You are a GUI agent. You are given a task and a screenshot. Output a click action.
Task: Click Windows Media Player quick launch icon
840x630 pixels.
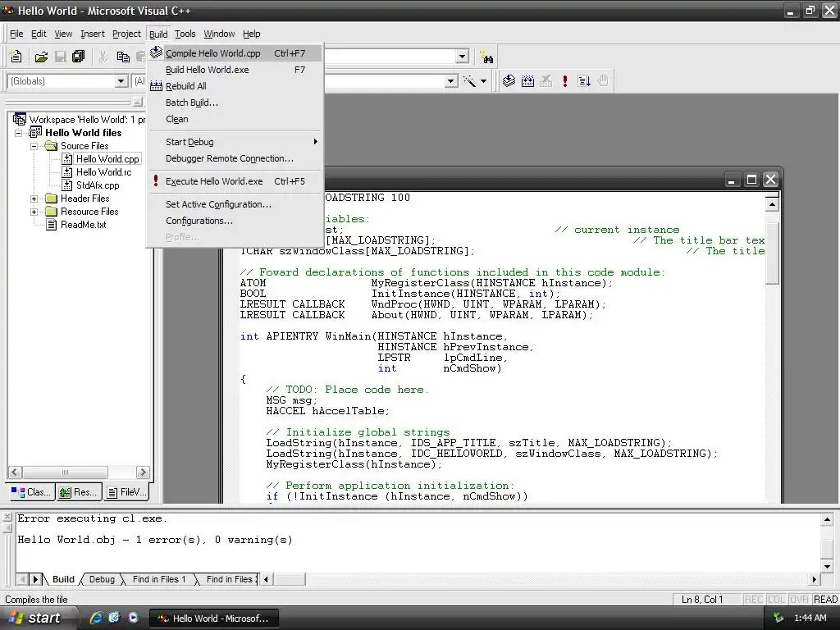[134, 618]
